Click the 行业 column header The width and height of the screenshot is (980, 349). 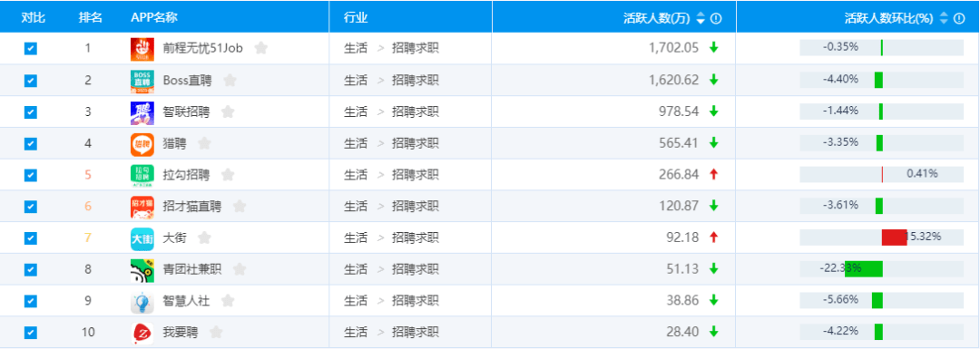(x=356, y=18)
